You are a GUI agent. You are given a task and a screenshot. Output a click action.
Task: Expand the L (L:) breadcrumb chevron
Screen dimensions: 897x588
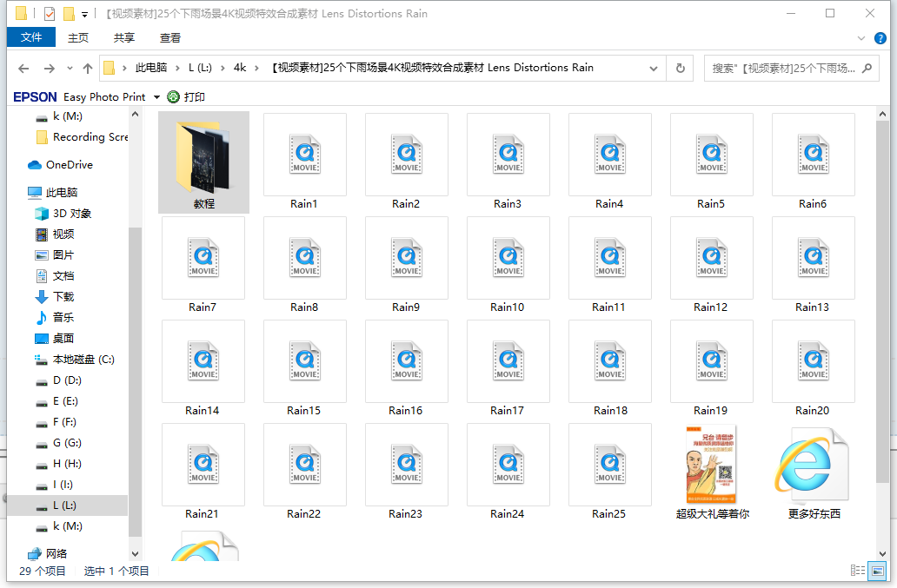pos(223,68)
